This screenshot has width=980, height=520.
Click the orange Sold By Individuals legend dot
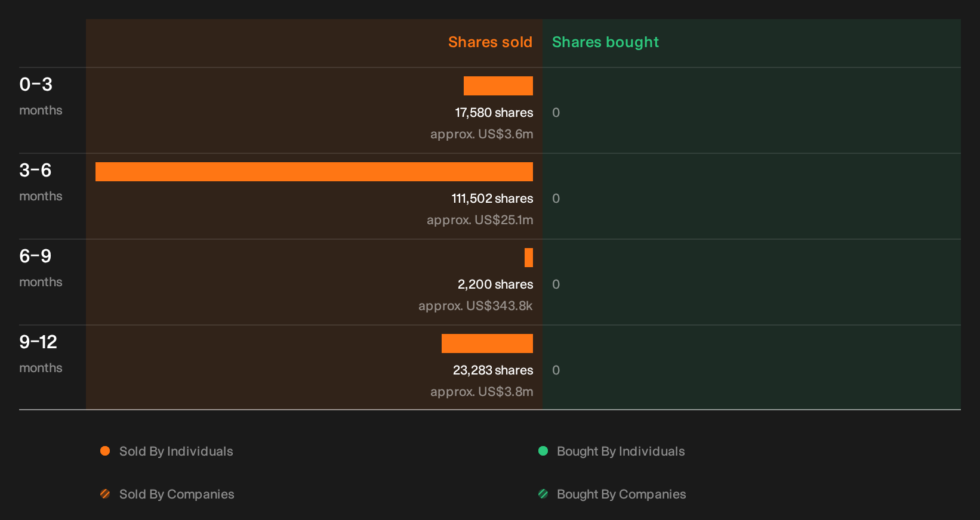[105, 451]
